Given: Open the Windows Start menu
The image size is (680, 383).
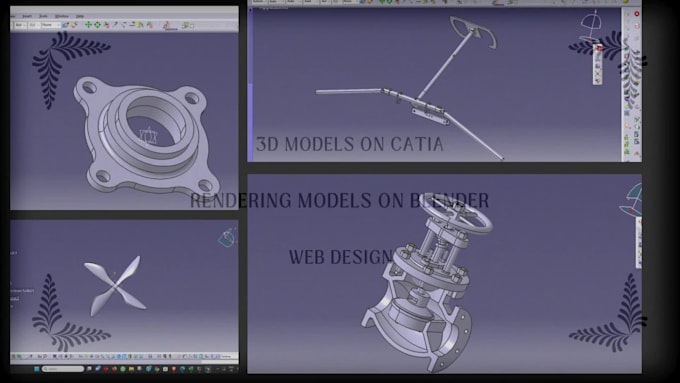Looking at the screenshot, I should 36,369.
